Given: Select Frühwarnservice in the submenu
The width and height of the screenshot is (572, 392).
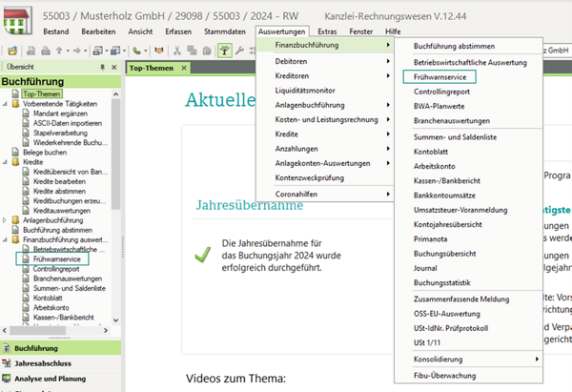Looking at the screenshot, I should (439, 77).
